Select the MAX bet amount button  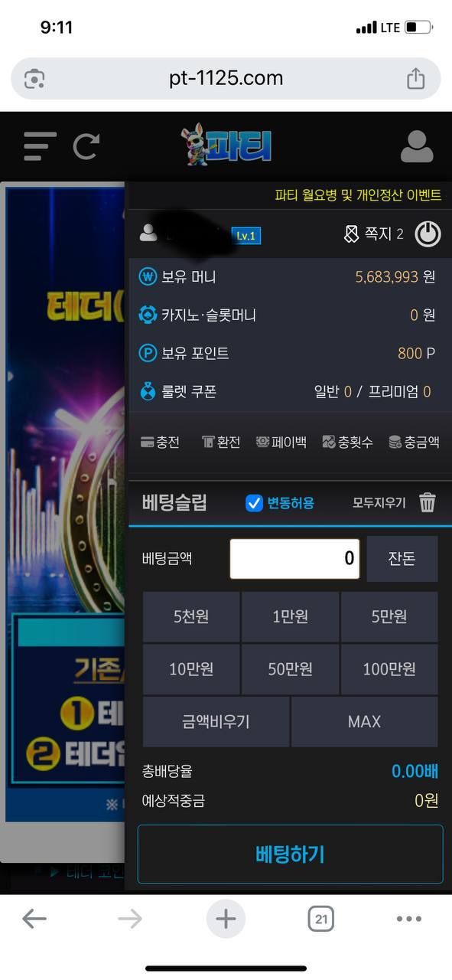pos(364,721)
